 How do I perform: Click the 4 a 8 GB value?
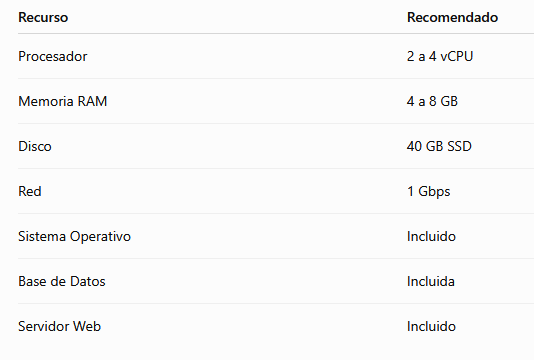[x=432, y=101]
